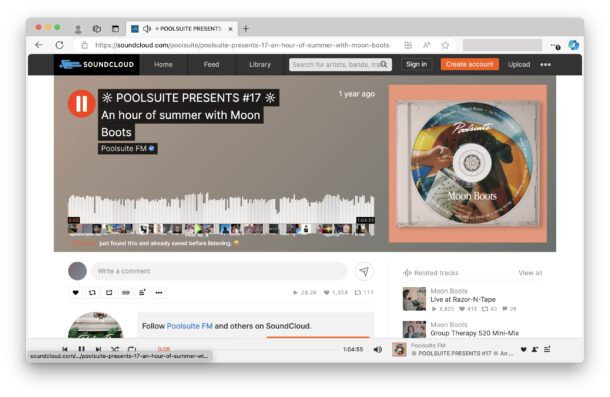Open the now-playing artwork in player bar
610x397 pixels.
pyautogui.click(x=399, y=350)
